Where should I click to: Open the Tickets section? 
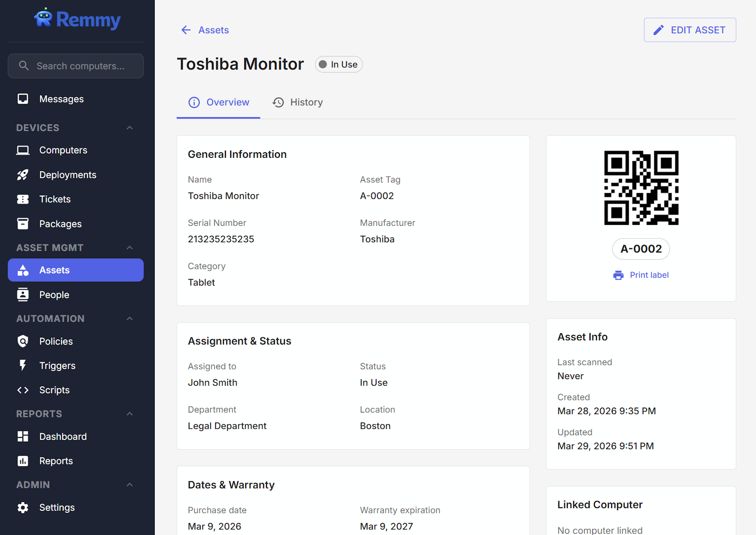pyautogui.click(x=55, y=199)
